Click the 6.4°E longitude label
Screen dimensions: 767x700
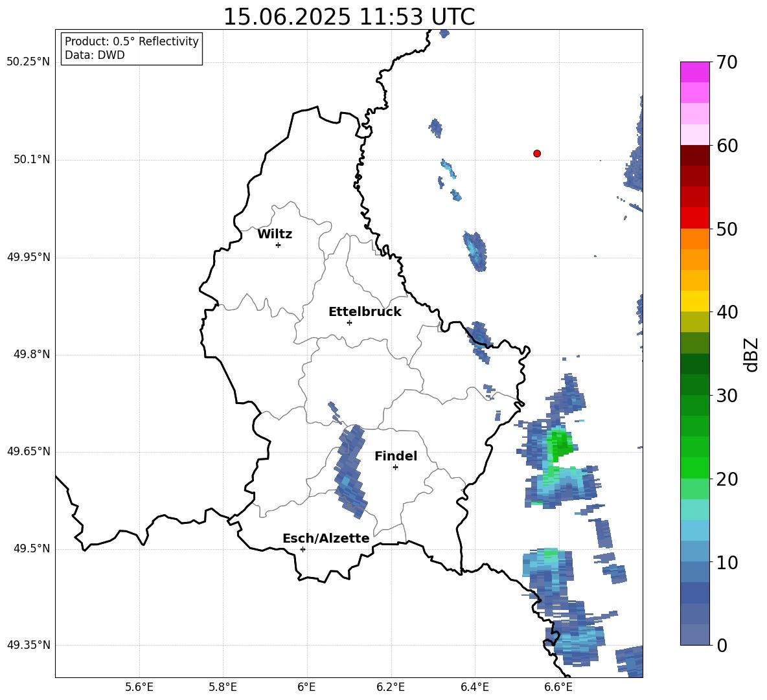[474, 687]
